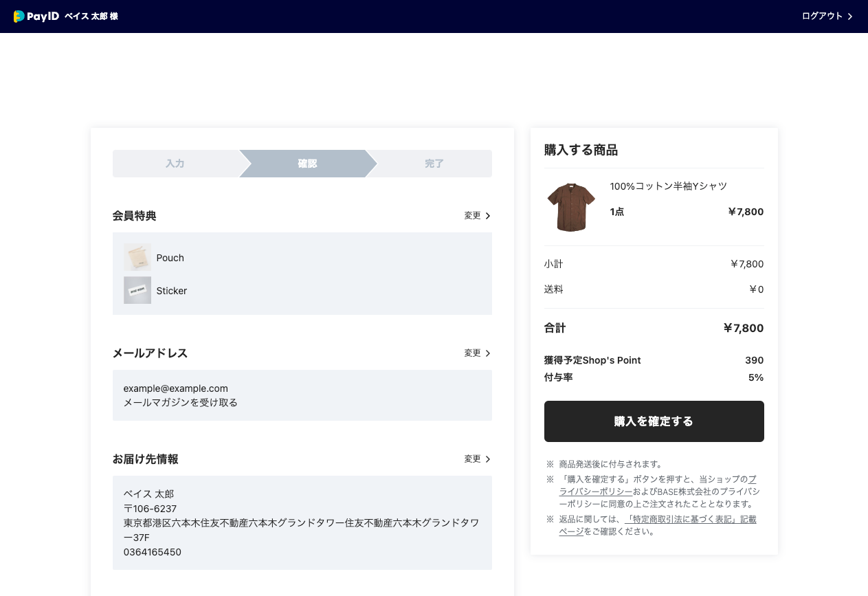Click the example@example.com email text
The image size is (868, 596).
[x=176, y=388]
